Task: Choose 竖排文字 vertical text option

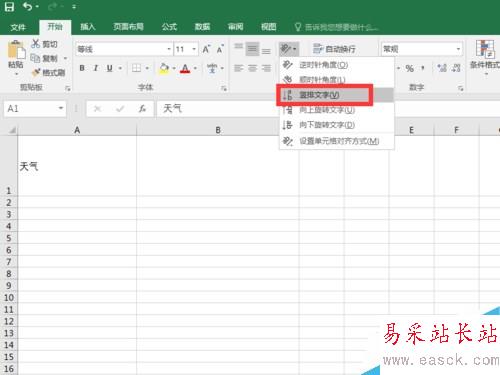Action: [x=337, y=95]
